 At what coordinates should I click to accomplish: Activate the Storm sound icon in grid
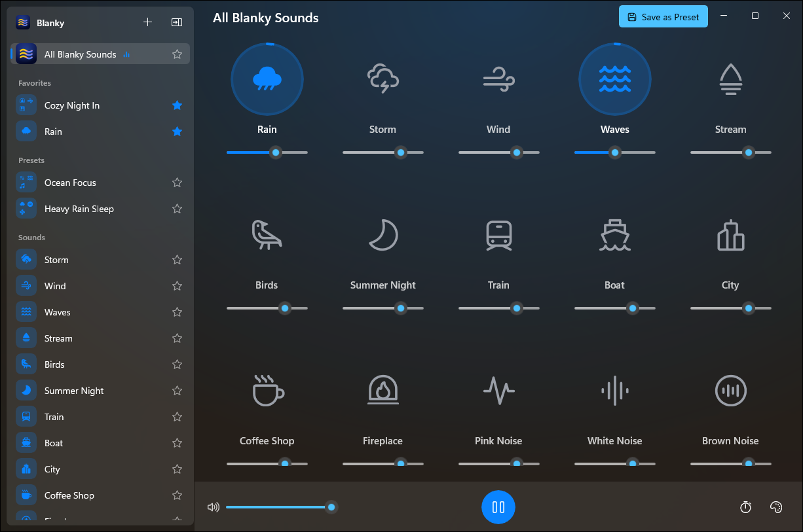[383, 79]
